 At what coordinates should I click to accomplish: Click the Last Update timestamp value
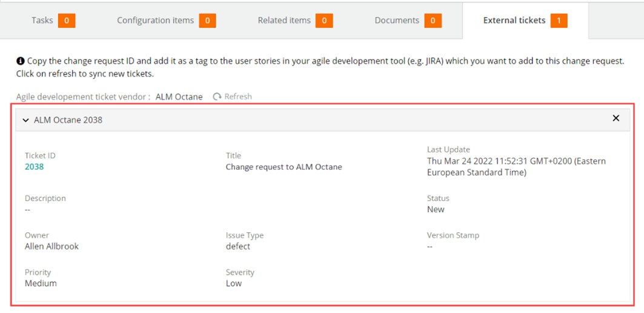tap(516, 167)
